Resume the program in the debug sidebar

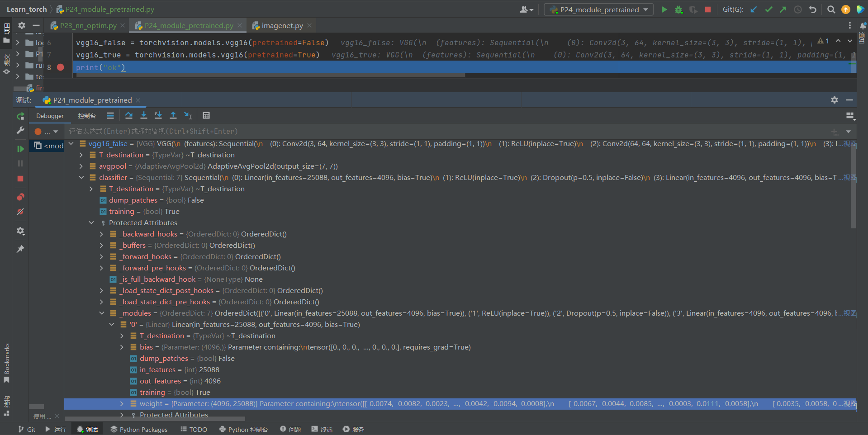(20, 149)
